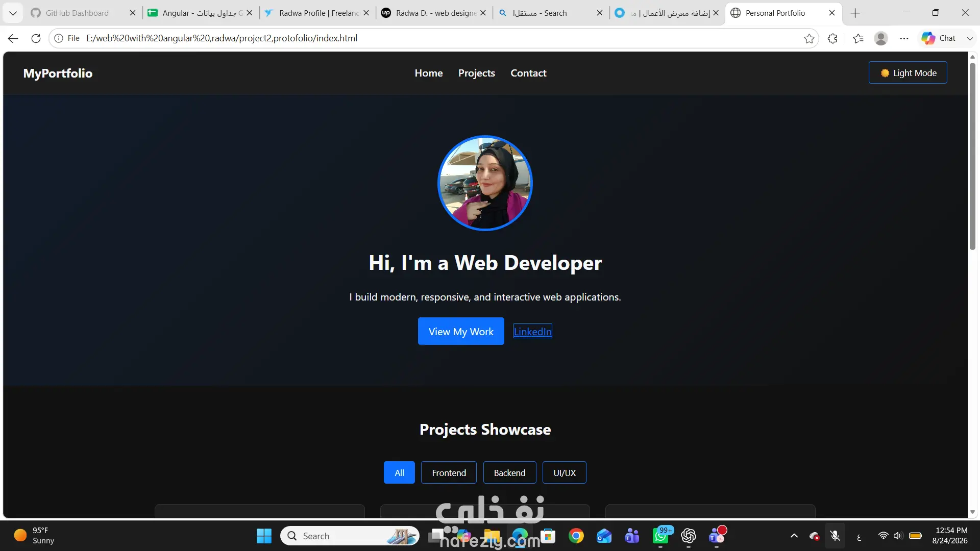The height and width of the screenshot is (551, 980).
Task: Open a new browser tab
Action: point(855,13)
